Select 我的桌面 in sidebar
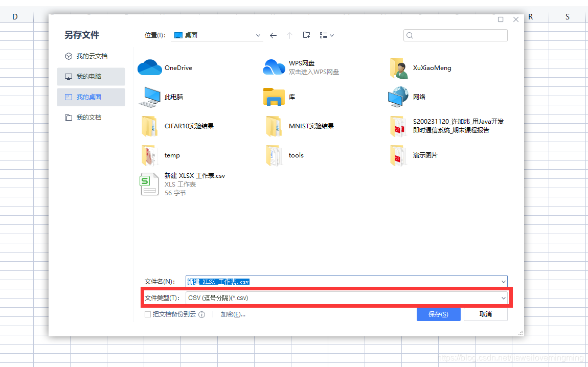The image size is (588, 367). pos(91,97)
